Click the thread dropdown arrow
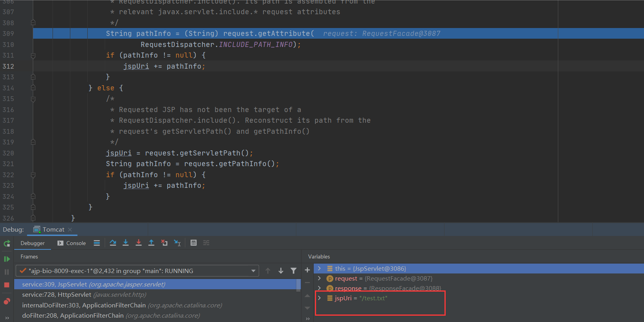The height and width of the screenshot is (322, 644). point(253,271)
